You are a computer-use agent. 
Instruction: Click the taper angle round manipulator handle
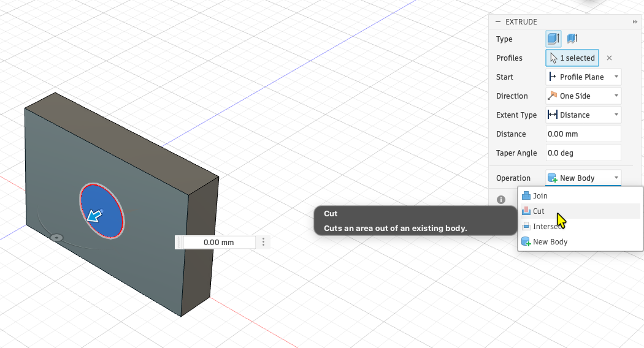pyautogui.click(x=56, y=238)
